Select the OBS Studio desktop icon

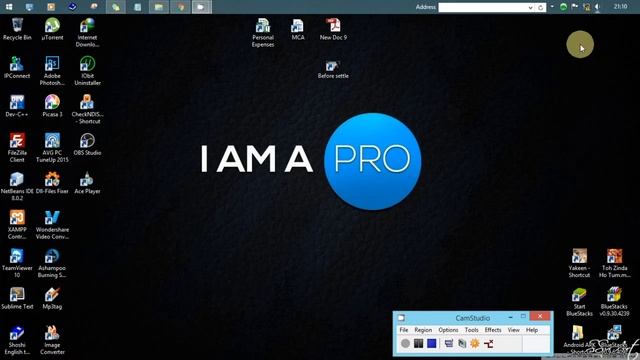point(87,144)
